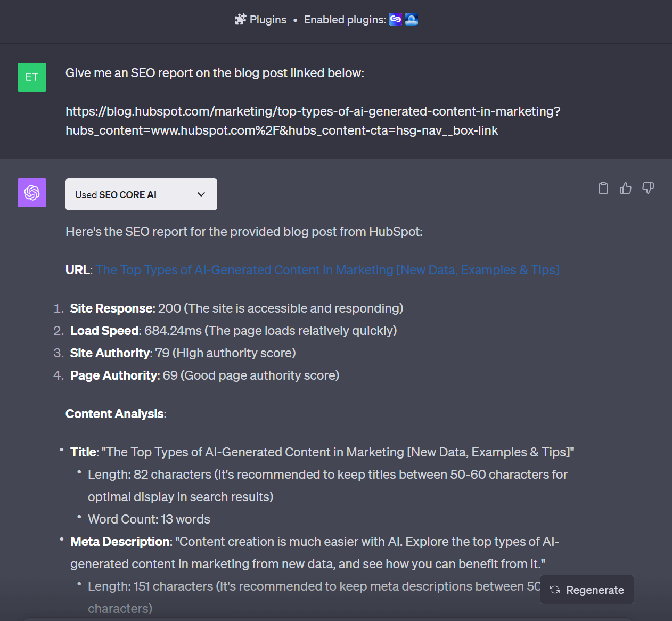Screen dimensions: 672x621
Task: Click the Site Authority list item
Action: point(183,353)
